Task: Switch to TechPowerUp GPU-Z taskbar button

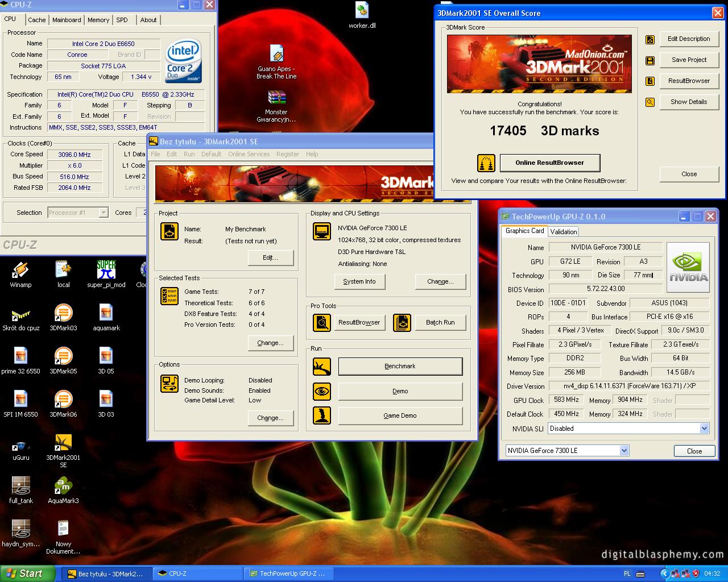Action: (288, 573)
